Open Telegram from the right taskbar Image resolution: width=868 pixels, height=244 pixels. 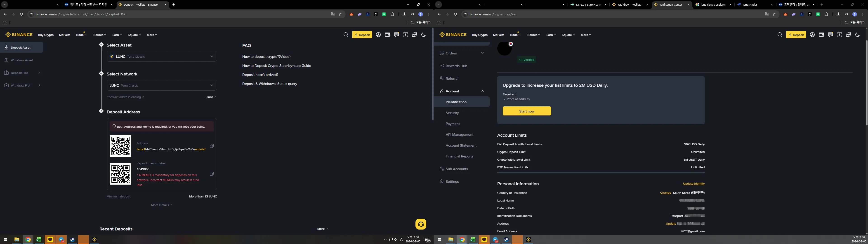click(495, 240)
